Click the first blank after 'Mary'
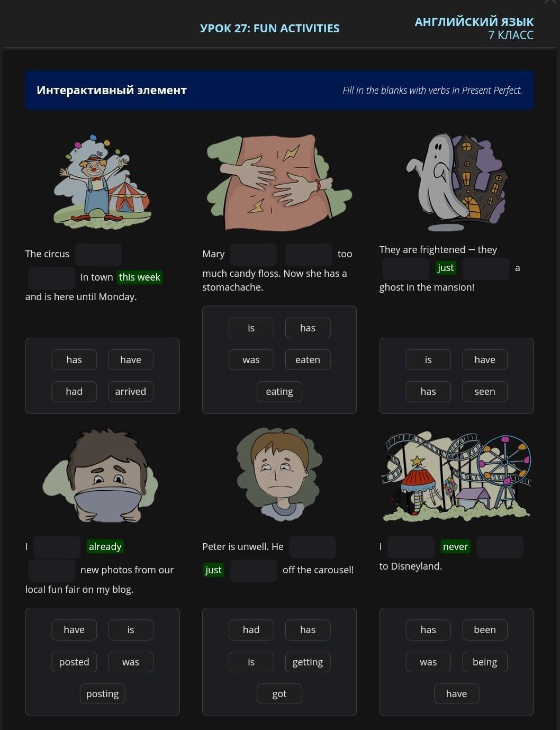560x730 pixels. pos(254,255)
